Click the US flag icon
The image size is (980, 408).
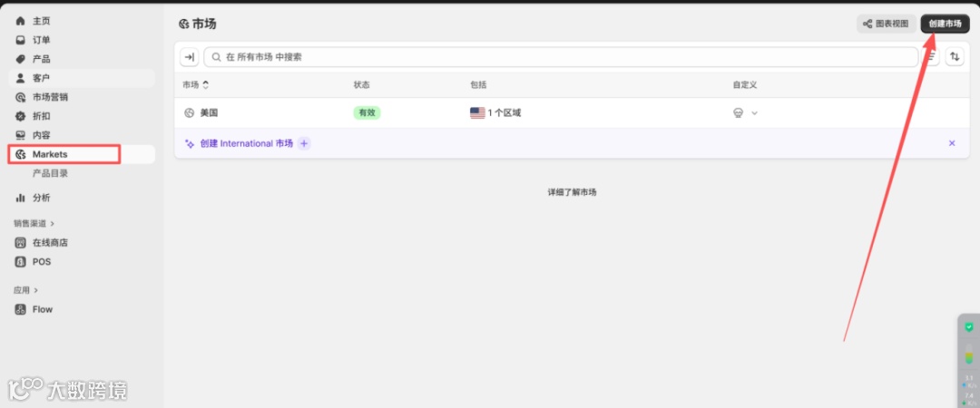[x=477, y=113]
